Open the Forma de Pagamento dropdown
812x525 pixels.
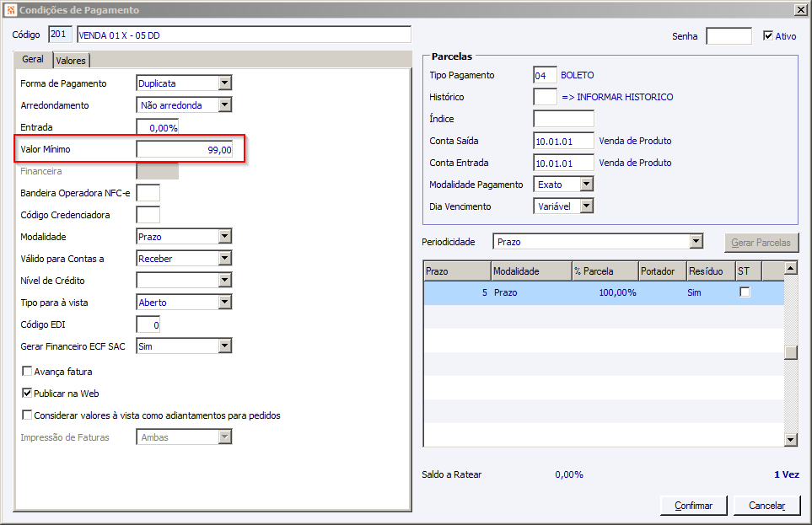click(x=224, y=83)
